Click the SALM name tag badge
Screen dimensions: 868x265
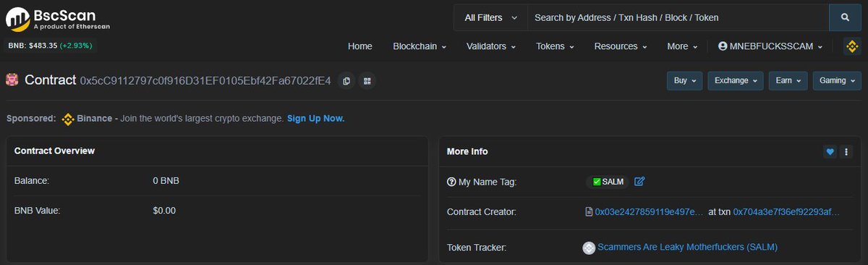[608, 182]
